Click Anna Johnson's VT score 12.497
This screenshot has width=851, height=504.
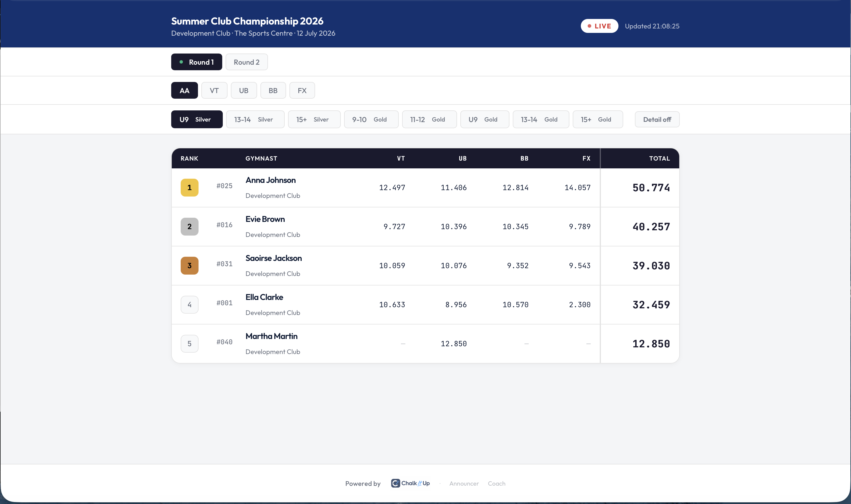pyautogui.click(x=392, y=188)
